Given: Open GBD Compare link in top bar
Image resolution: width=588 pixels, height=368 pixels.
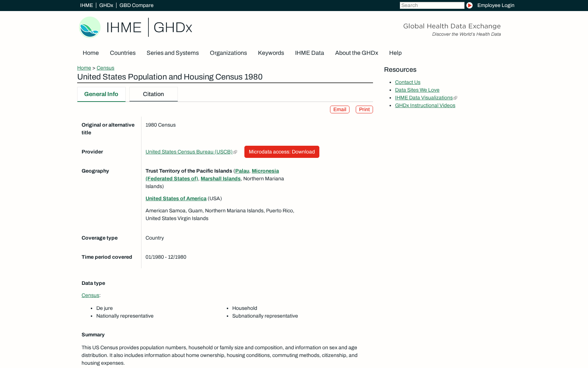Looking at the screenshot, I should click(x=136, y=5).
